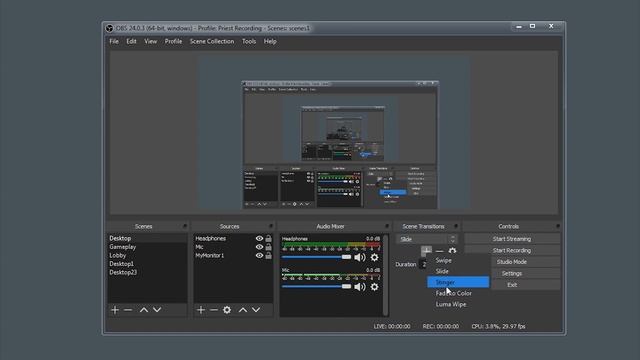The image size is (640, 360).
Task: Open transition properties gear icon
Action: click(452, 251)
